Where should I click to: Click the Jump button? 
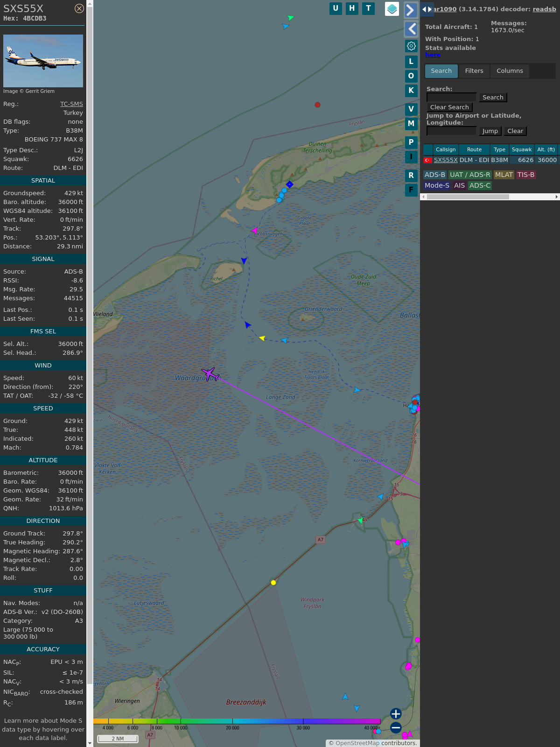(x=490, y=131)
